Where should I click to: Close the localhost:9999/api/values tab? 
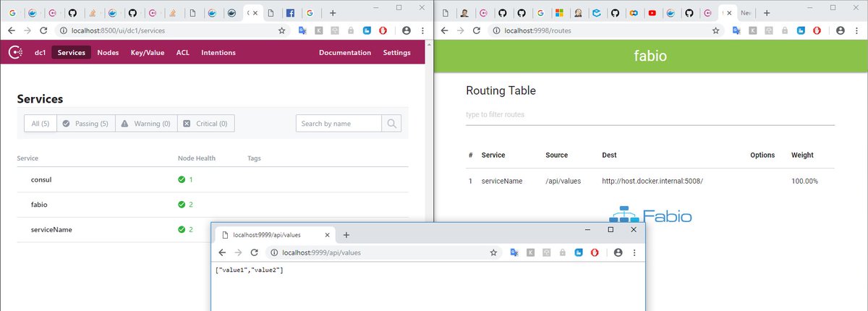[328, 235]
